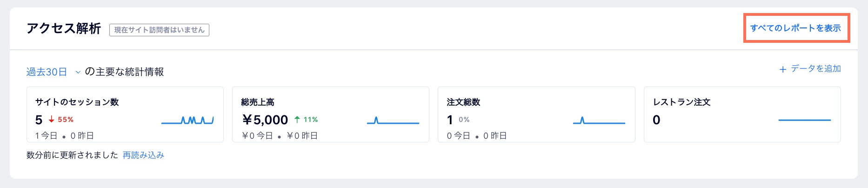Click the session count sparkline chart
Viewport: 868px width, 188px height.
click(x=187, y=121)
